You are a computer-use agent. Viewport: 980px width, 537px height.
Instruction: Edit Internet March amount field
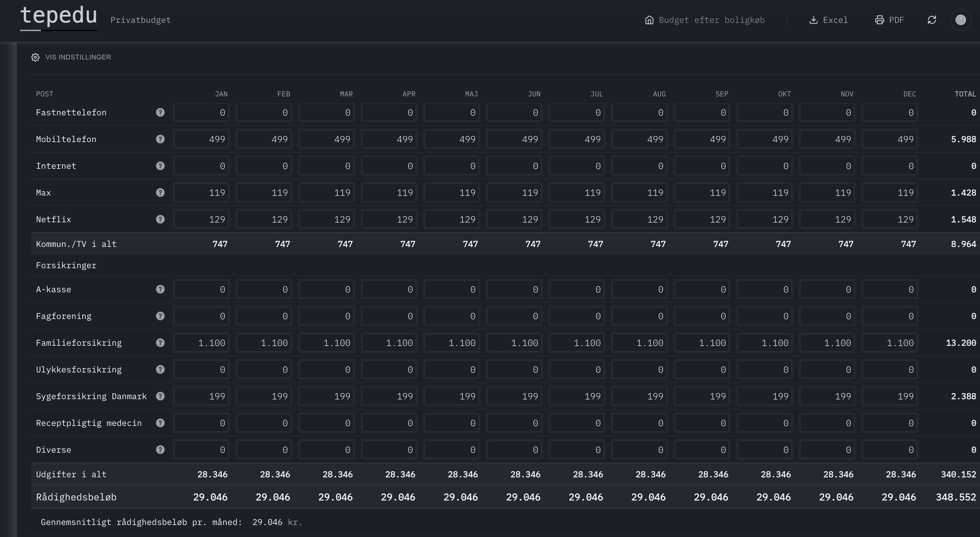[x=326, y=165]
